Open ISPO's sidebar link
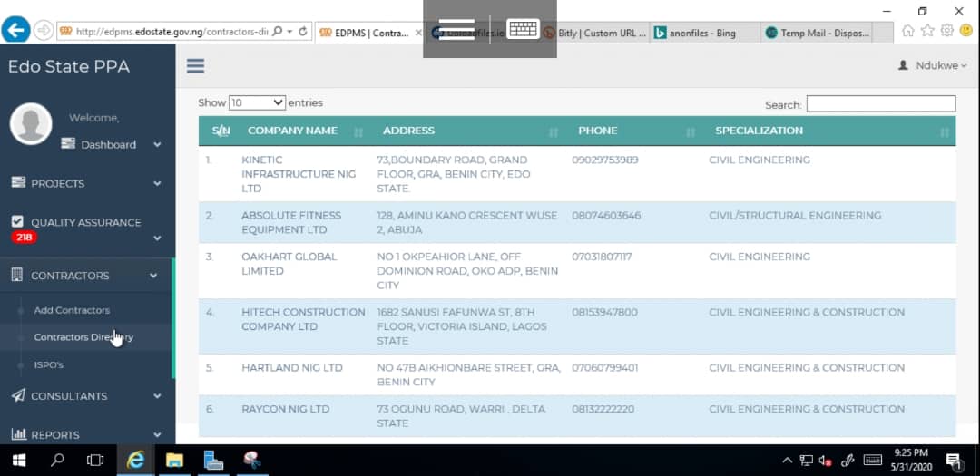 pos(49,364)
